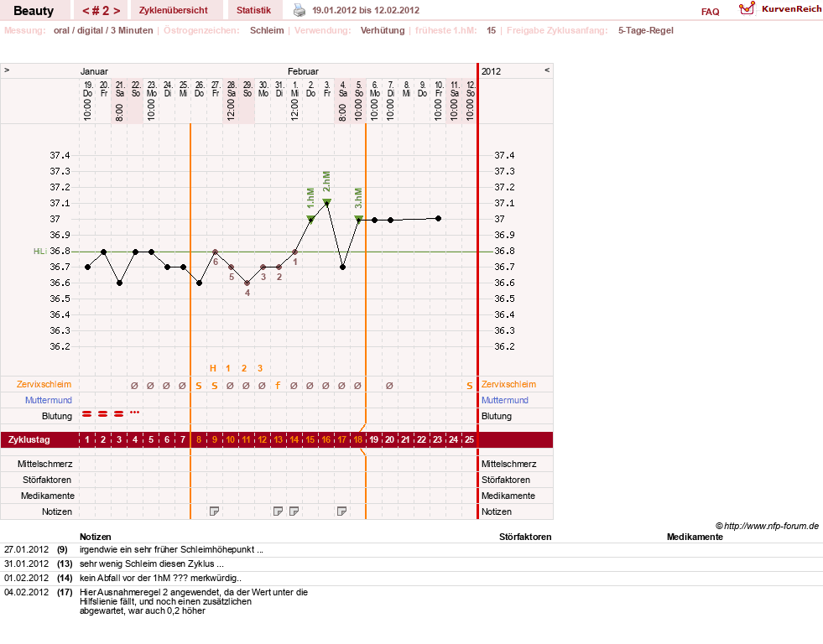Click the Muttermund label on right side

point(505,400)
